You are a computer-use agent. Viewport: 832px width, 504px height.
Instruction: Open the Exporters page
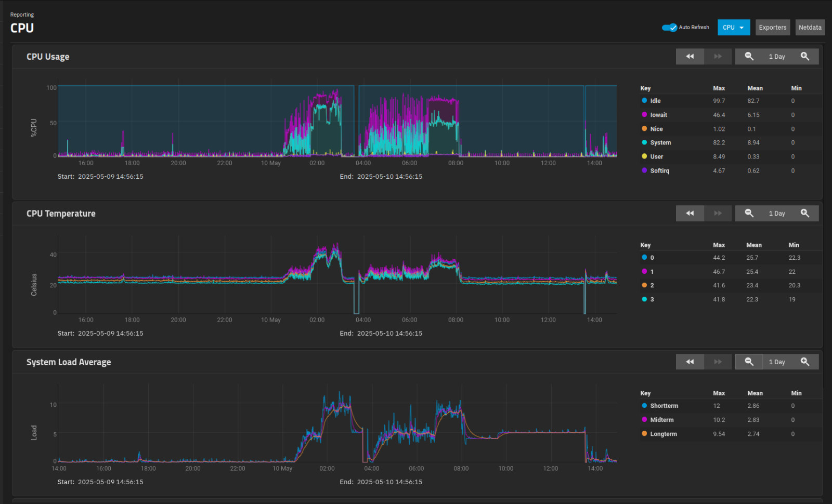point(773,28)
